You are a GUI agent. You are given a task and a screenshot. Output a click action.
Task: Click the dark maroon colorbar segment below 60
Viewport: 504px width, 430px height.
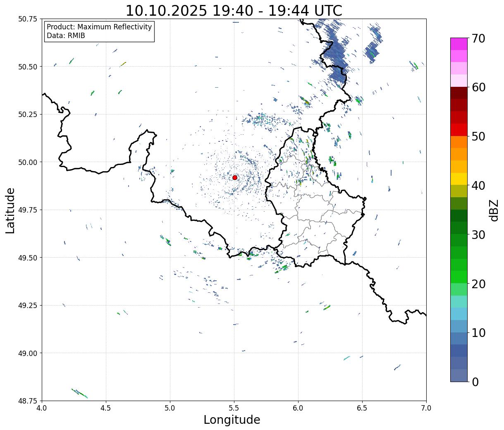pos(459,93)
